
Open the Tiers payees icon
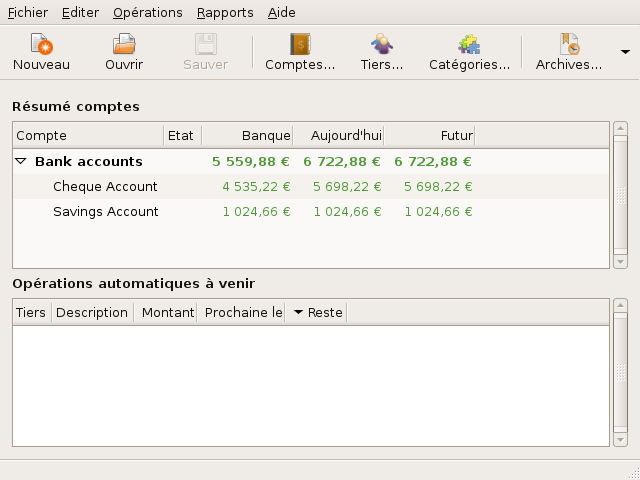[382, 45]
